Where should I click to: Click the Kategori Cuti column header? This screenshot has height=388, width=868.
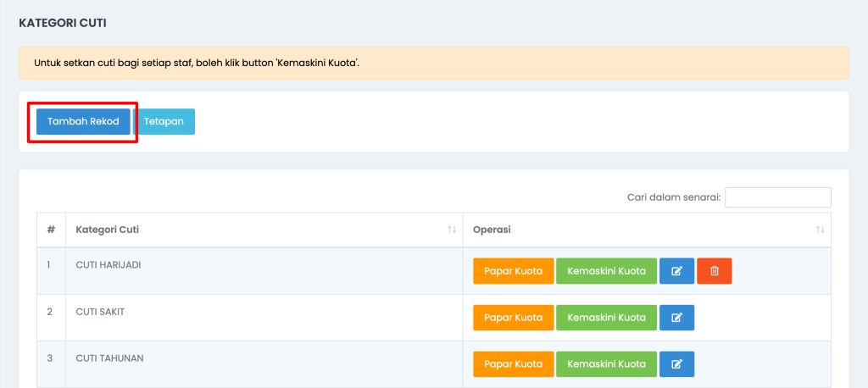[x=264, y=230]
